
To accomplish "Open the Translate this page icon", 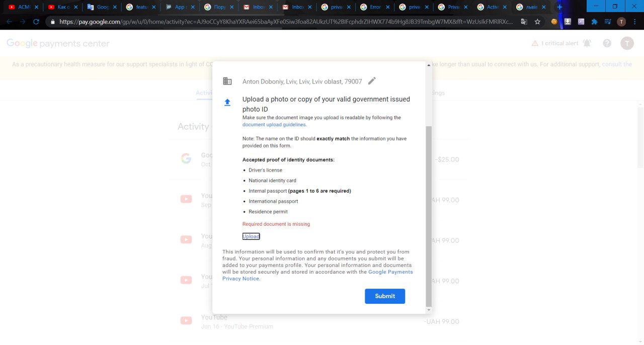I will point(524,22).
